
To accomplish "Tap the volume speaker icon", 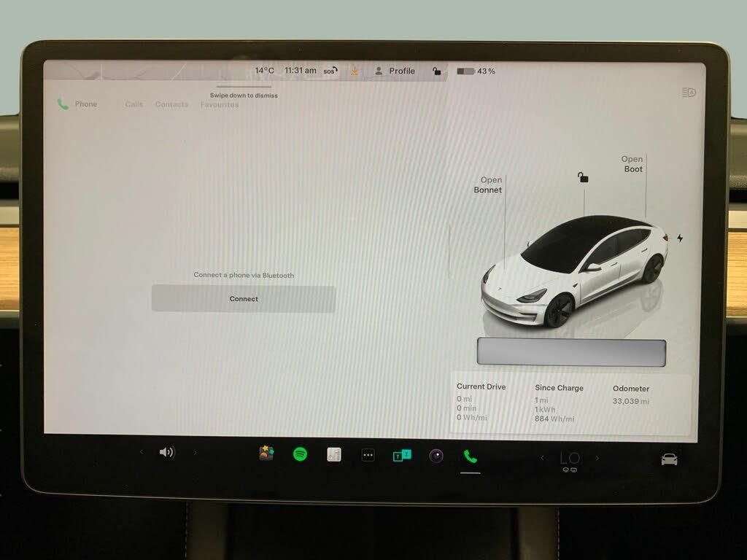I will (x=167, y=452).
